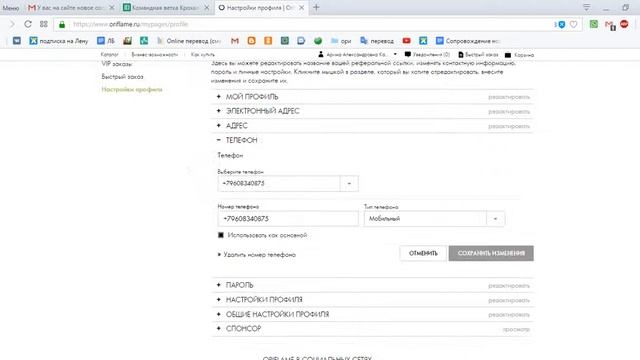Viewport: 640px width, 360px height.
Task: Open Уведомления notifications
Action: point(427,54)
